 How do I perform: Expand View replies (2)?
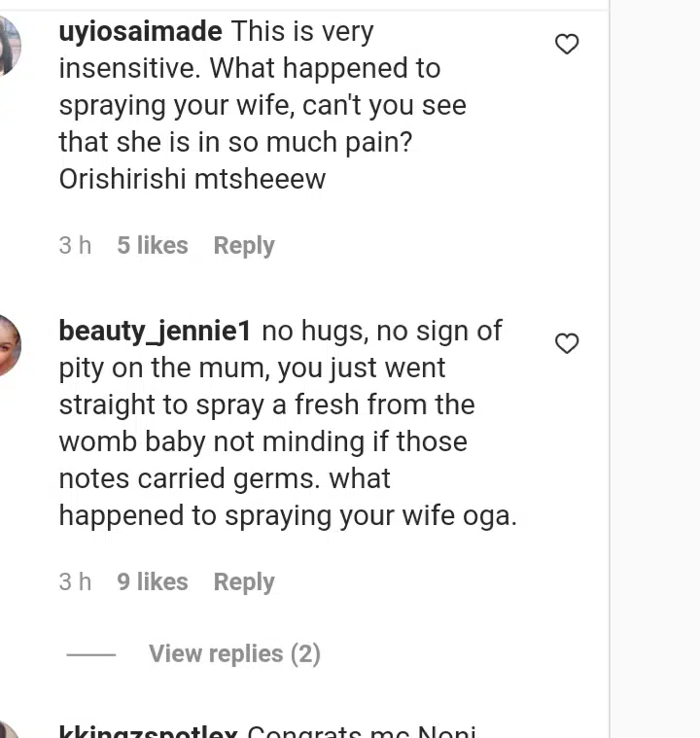(234, 654)
